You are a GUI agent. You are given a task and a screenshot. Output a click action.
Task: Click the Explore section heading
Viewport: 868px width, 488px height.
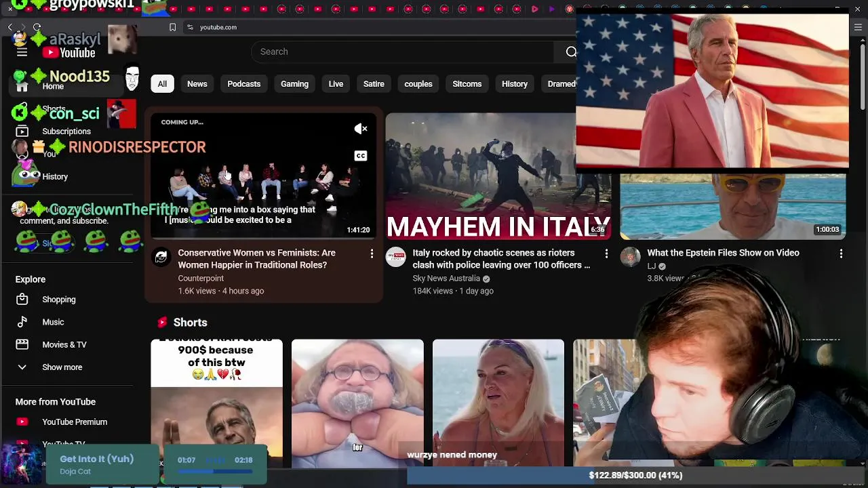point(31,279)
